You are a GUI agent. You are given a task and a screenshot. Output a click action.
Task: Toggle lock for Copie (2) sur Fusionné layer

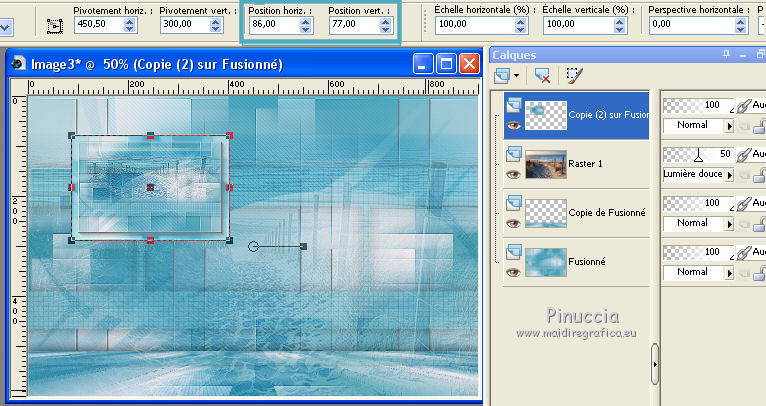[x=759, y=128]
